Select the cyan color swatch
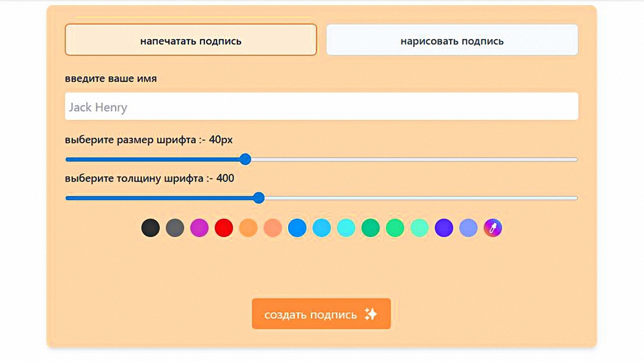This screenshot has height=362, width=644. pyautogui.click(x=346, y=227)
